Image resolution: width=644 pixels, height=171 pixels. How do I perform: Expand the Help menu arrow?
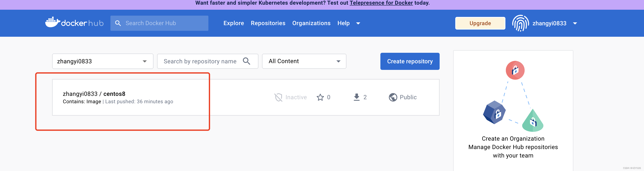tap(358, 23)
